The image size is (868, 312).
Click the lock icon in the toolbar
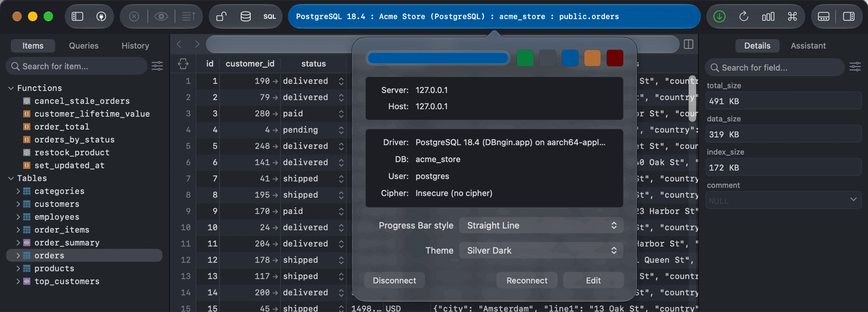221,16
